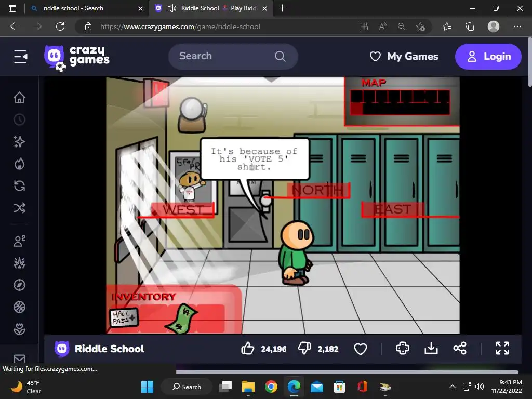Screen dimensions: 532x399
Task: Enter fullscreen mode for the game
Action: [502, 349]
